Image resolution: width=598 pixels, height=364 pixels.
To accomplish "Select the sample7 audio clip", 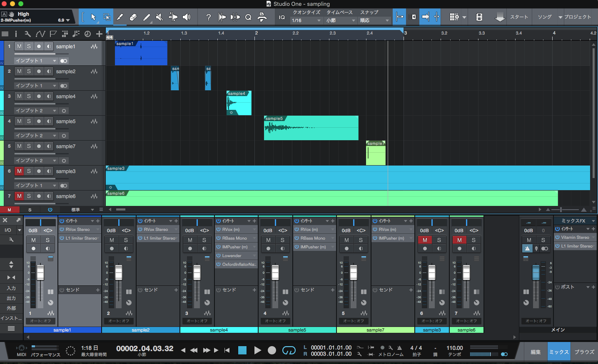I will 376,153.
